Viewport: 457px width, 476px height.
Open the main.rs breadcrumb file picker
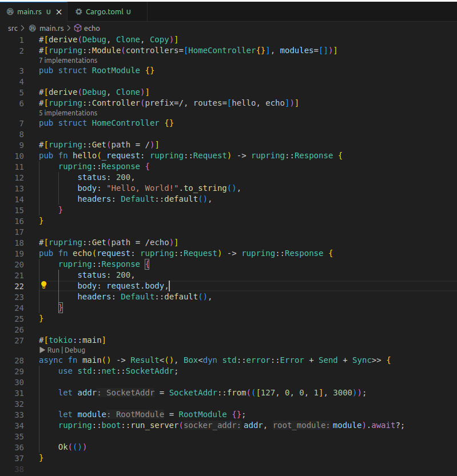[x=51, y=28]
